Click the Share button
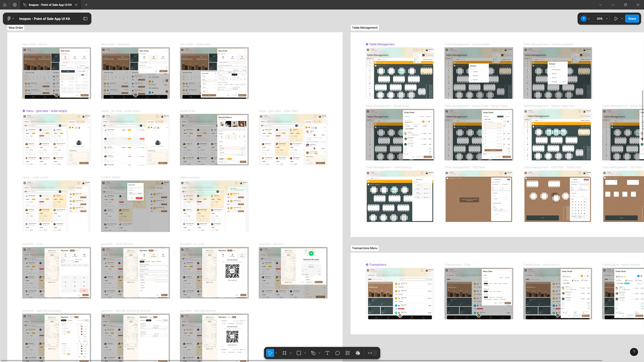Viewport: 644px width, 362px height. tap(632, 18)
